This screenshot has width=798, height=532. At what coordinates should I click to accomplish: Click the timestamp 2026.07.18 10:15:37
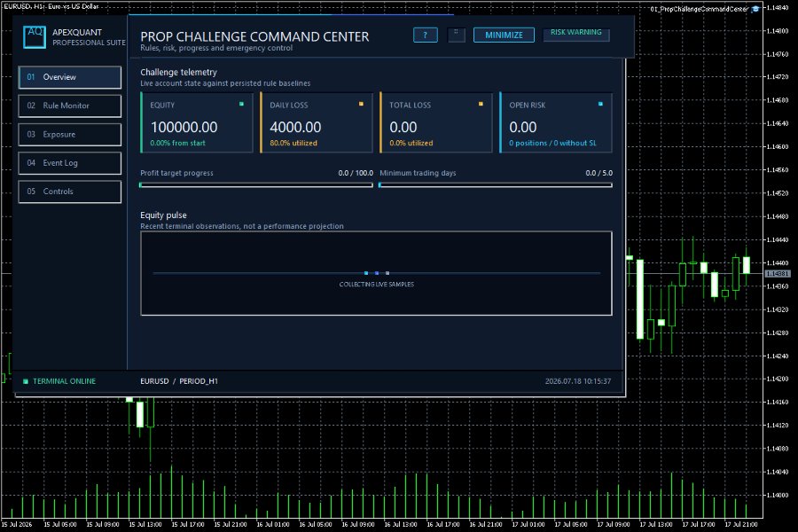578,381
